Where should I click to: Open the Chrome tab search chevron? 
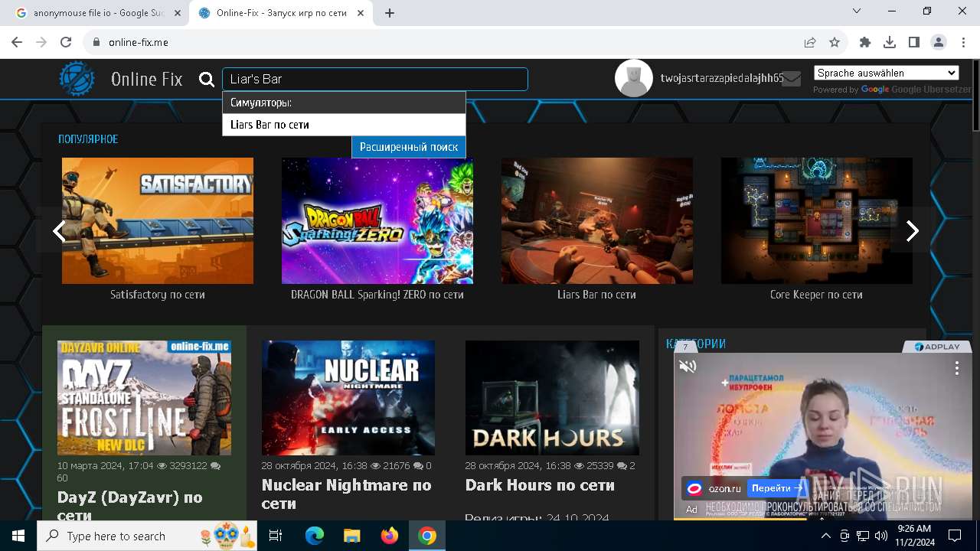coord(857,11)
